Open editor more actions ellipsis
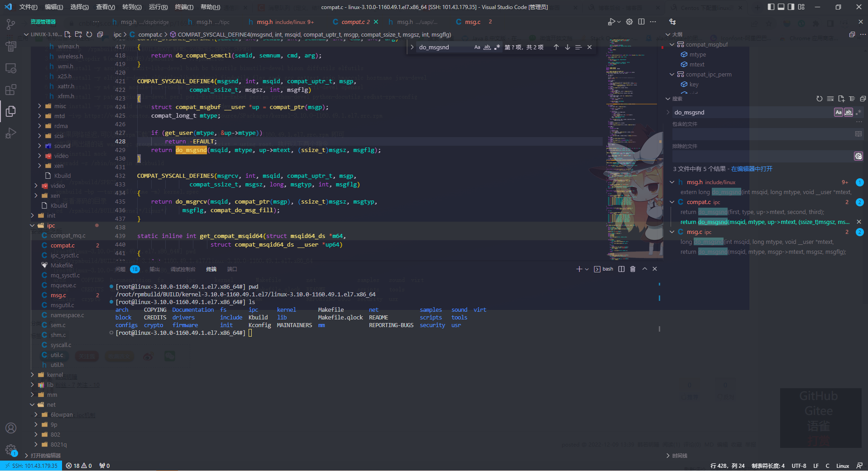 tap(653, 22)
